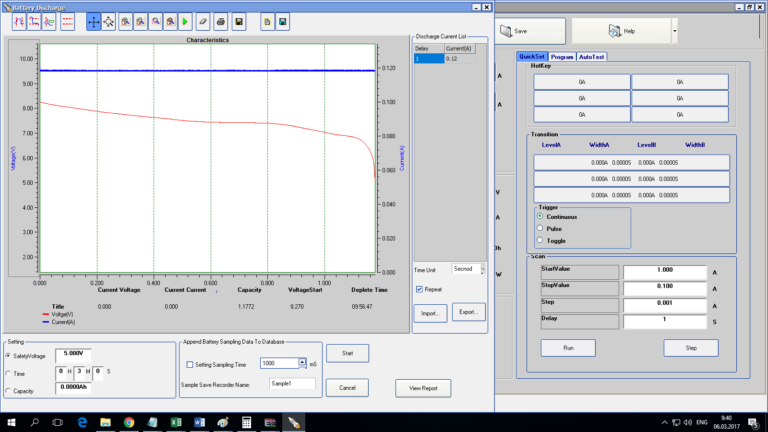Select SafetyVoltage radio option

8,356
